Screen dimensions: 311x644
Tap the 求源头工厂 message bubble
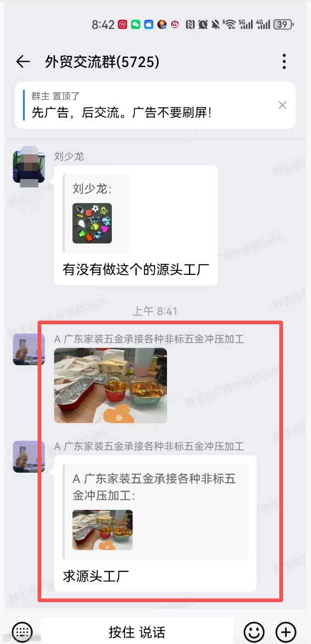(x=155, y=523)
